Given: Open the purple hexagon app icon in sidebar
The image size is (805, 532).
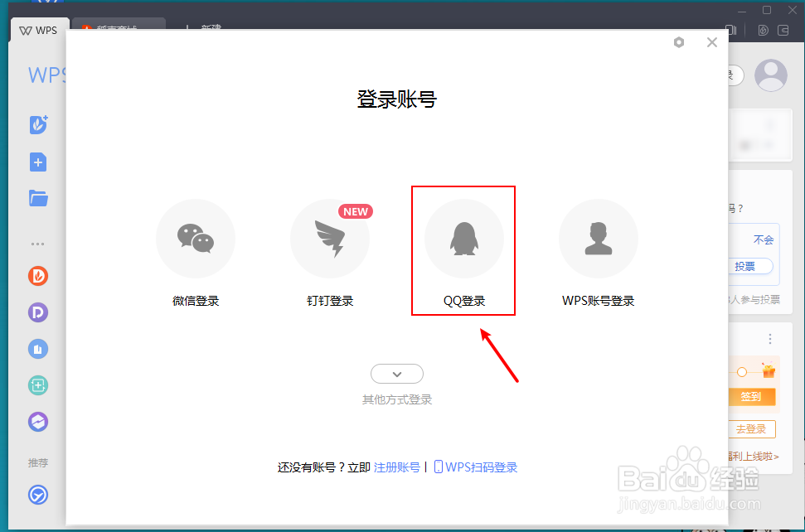Looking at the screenshot, I should pos(38,422).
